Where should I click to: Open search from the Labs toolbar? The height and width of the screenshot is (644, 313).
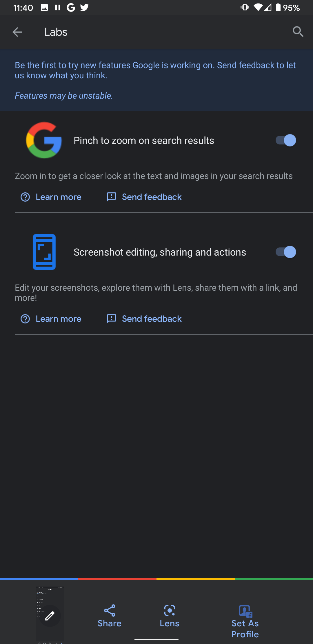298,32
